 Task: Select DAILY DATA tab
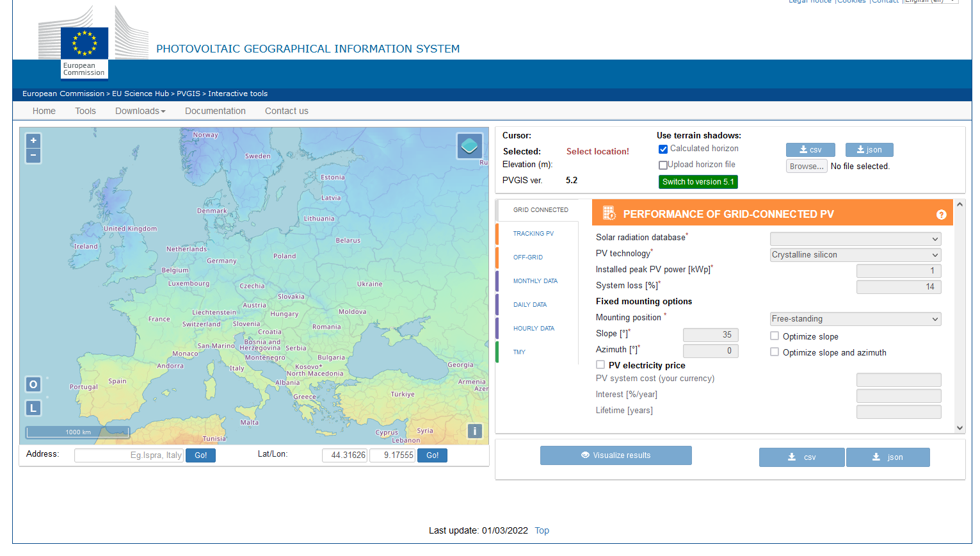537,305
